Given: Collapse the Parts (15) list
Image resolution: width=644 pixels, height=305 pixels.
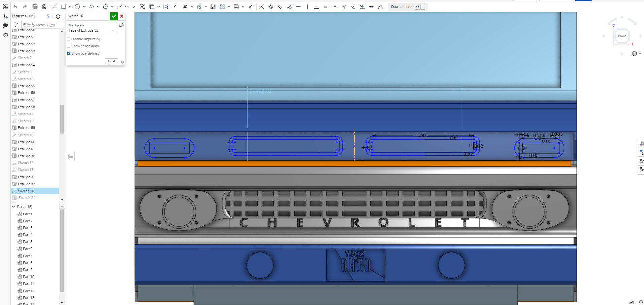Looking at the screenshot, I should (13, 206).
